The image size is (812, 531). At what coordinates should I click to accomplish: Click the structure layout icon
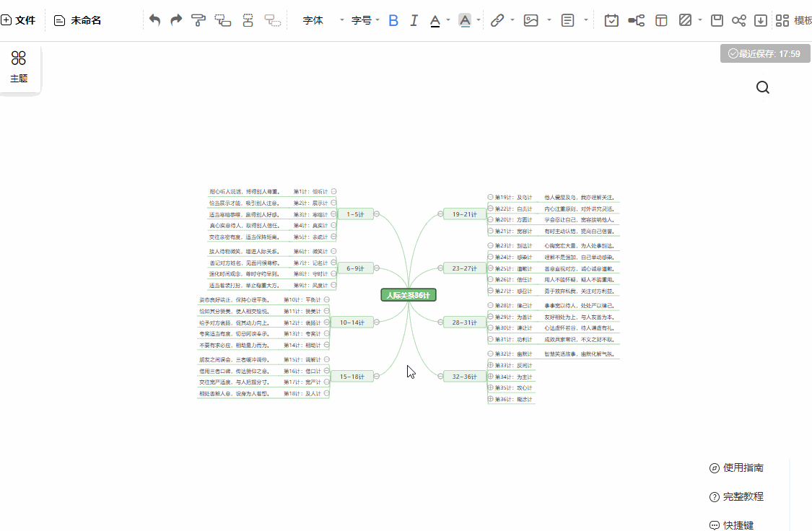tap(636, 20)
